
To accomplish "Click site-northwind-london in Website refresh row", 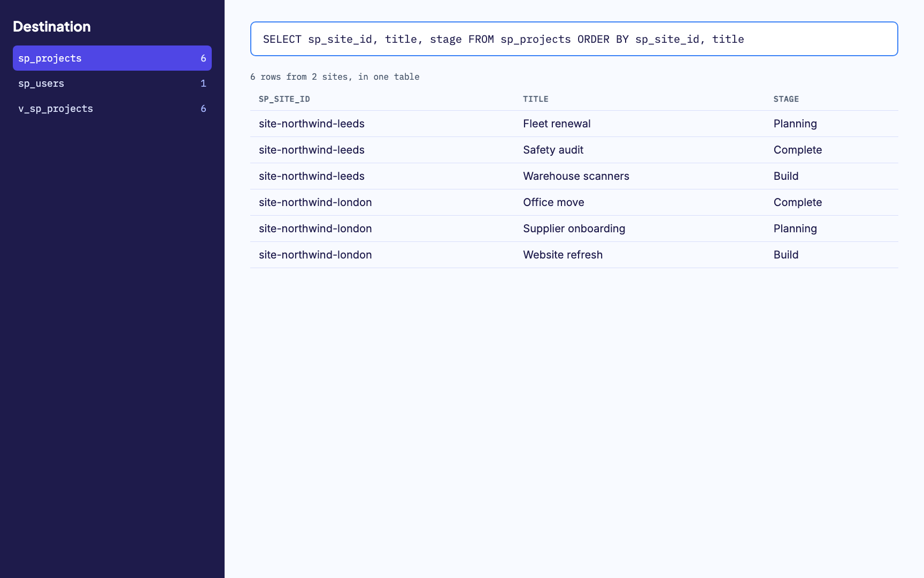I will (315, 255).
